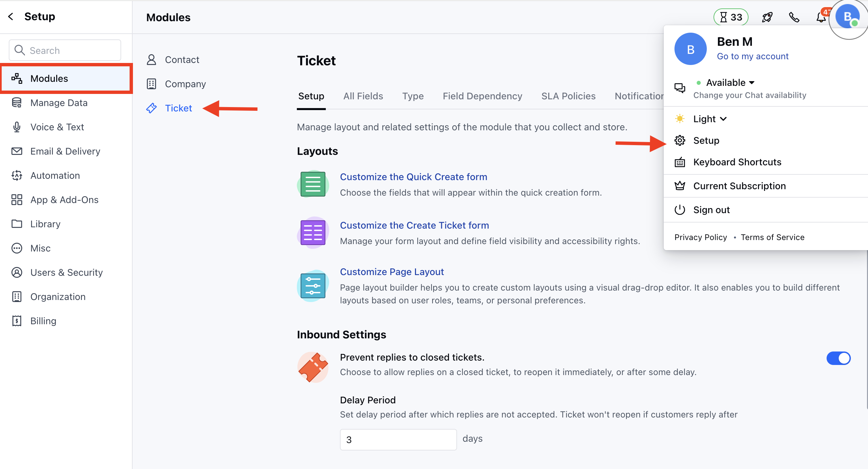Click the rocket icon in top bar
Viewport: 868px width, 469px height.
(x=767, y=17)
